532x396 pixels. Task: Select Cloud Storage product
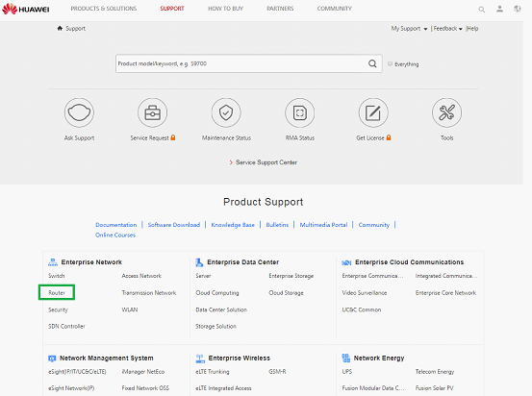click(x=286, y=292)
